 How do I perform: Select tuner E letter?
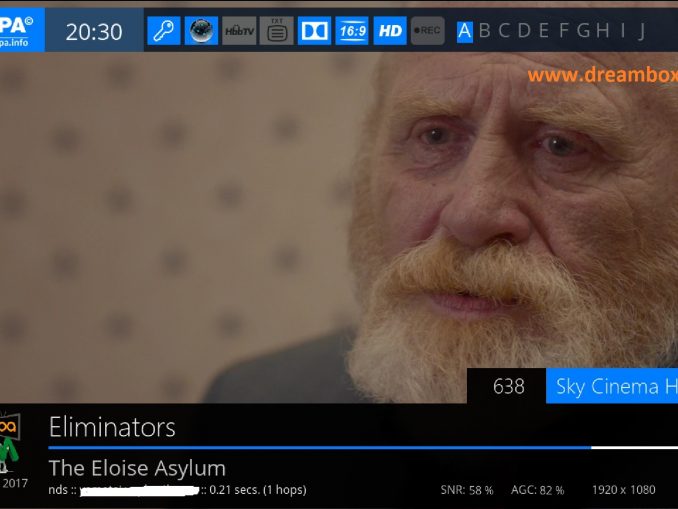pyautogui.click(x=544, y=31)
